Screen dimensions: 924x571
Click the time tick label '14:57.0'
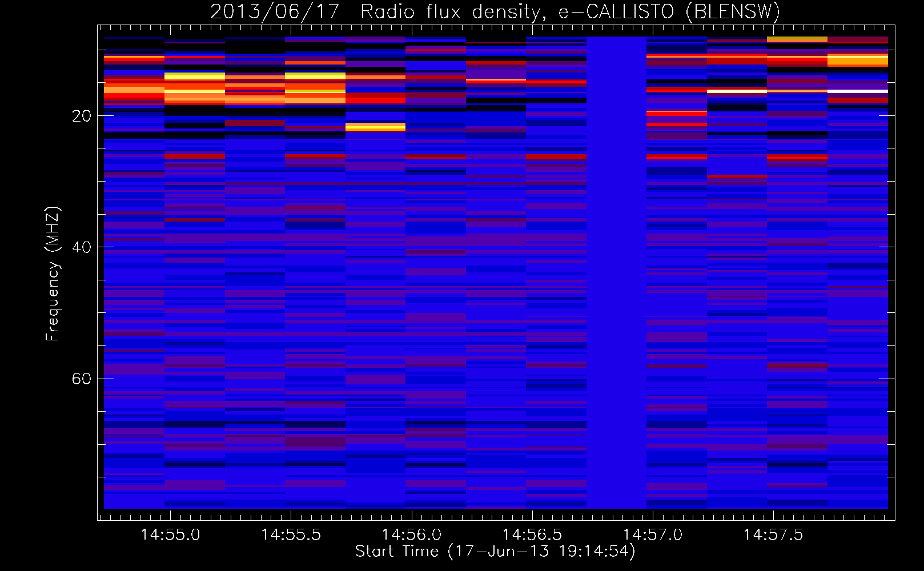click(652, 534)
